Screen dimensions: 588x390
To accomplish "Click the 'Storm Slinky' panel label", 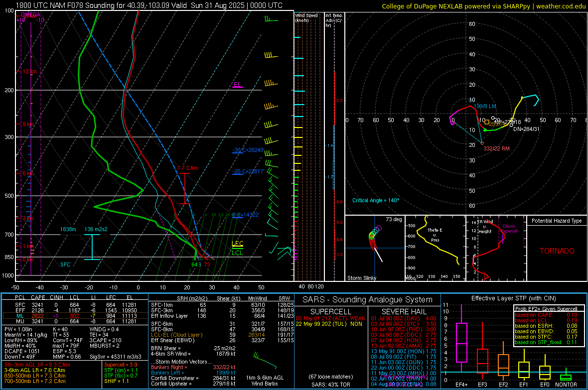I will [x=361, y=278].
